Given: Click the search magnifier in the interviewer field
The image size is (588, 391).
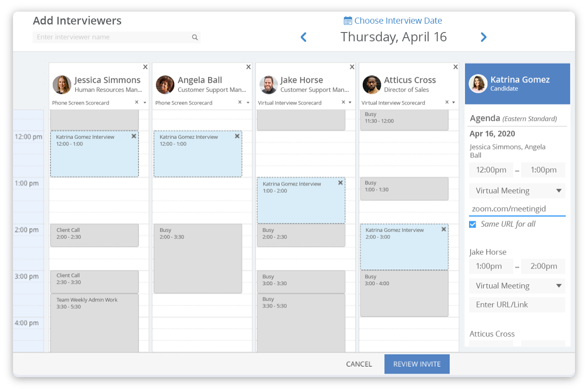Looking at the screenshot, I should point(195,37).
